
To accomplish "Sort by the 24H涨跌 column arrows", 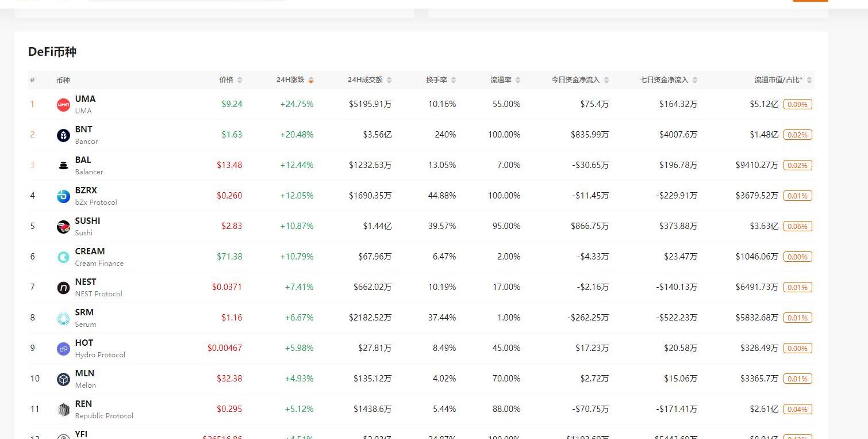I will tap(311, 80).
